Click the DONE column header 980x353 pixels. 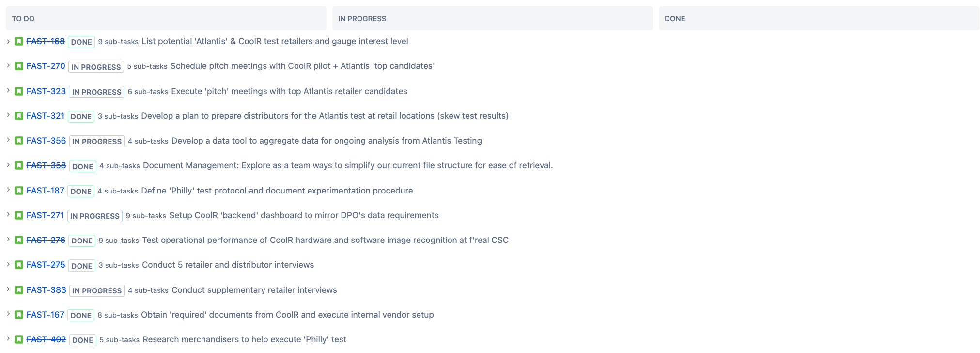[x=819, y=18]
